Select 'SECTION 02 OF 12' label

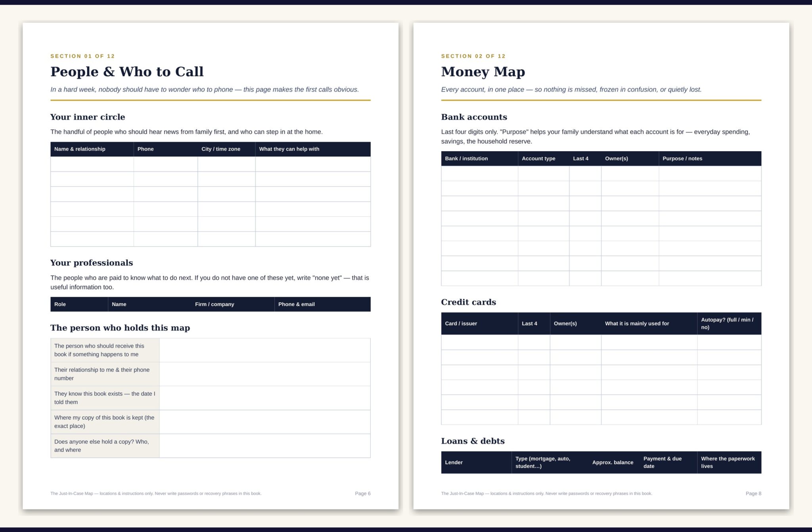pos(473,56)
